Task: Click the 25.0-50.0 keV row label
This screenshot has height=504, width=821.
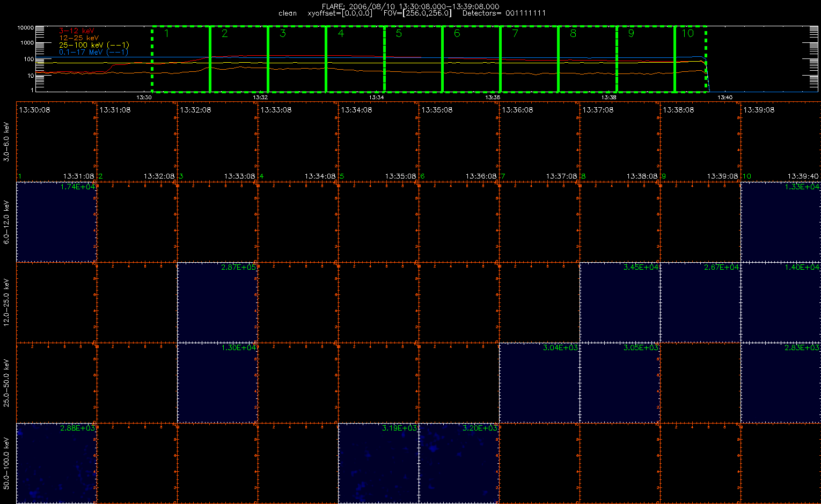Action: point(6,383)
